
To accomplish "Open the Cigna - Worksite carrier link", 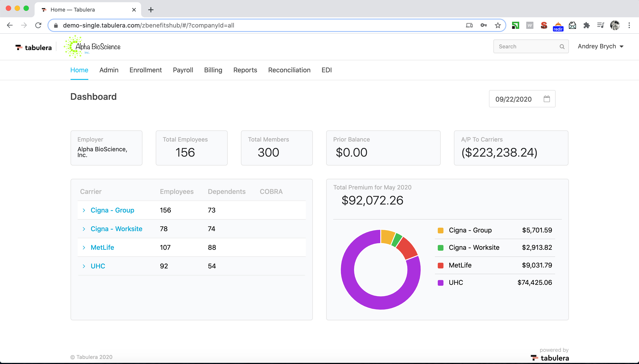I will [116, 229].
